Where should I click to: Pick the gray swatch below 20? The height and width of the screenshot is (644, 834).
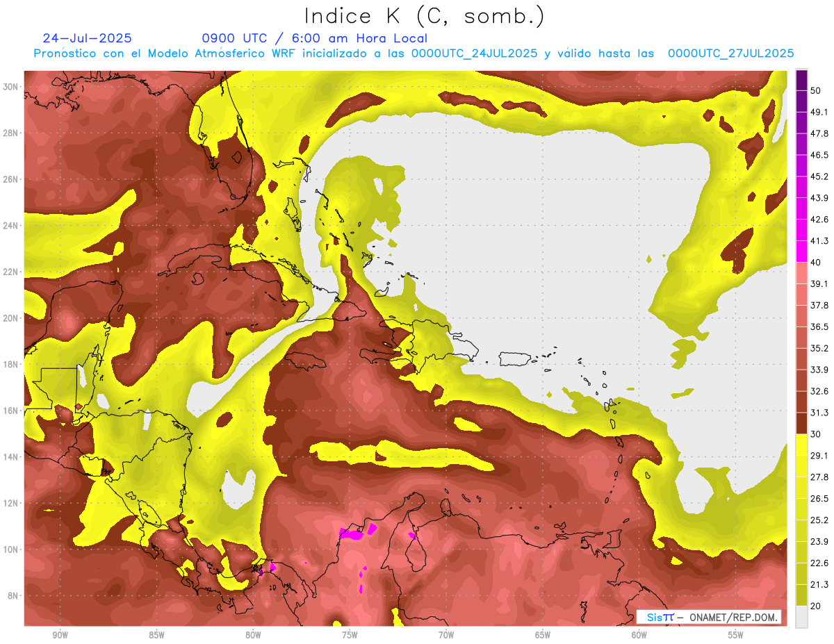(x=801, y=617)
